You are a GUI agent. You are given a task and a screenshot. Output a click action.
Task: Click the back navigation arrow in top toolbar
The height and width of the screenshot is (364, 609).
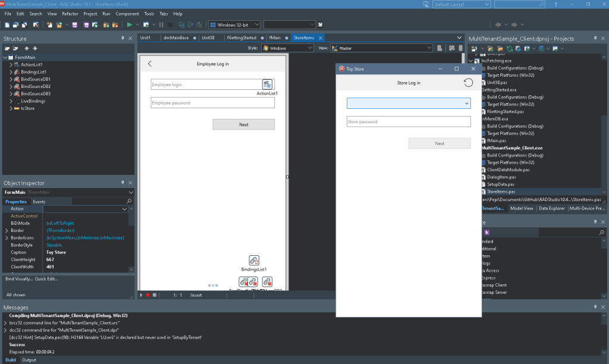(498, 25)
